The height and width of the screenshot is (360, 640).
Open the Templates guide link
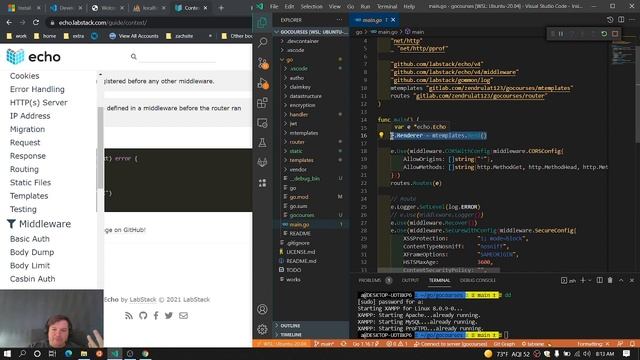click(29, 196)
